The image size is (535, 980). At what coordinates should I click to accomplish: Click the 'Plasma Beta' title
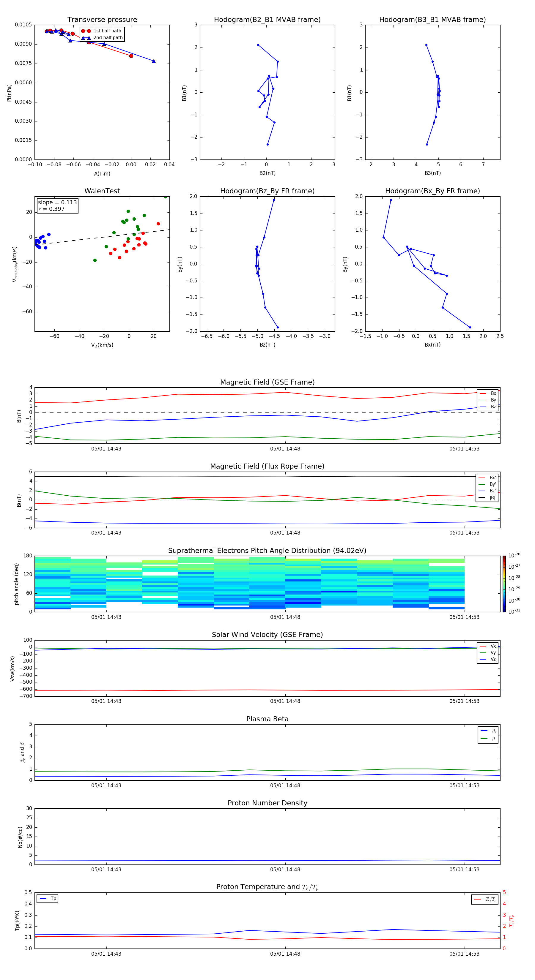point(267,719)
